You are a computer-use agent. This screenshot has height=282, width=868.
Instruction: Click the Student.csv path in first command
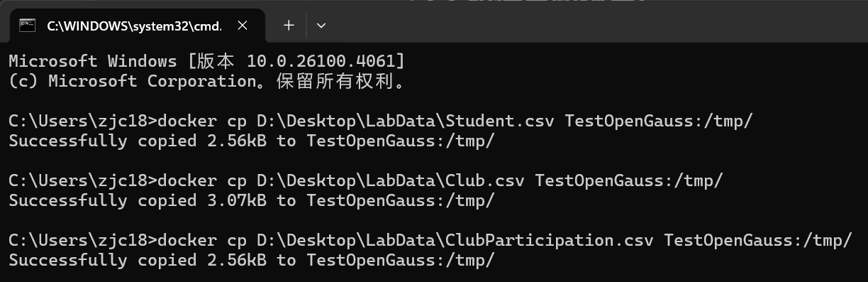405,121
